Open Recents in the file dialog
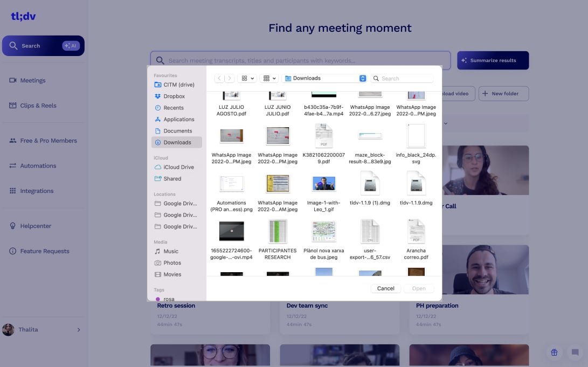The width and height of the screenshot is (588, 367). click(177, 108)
